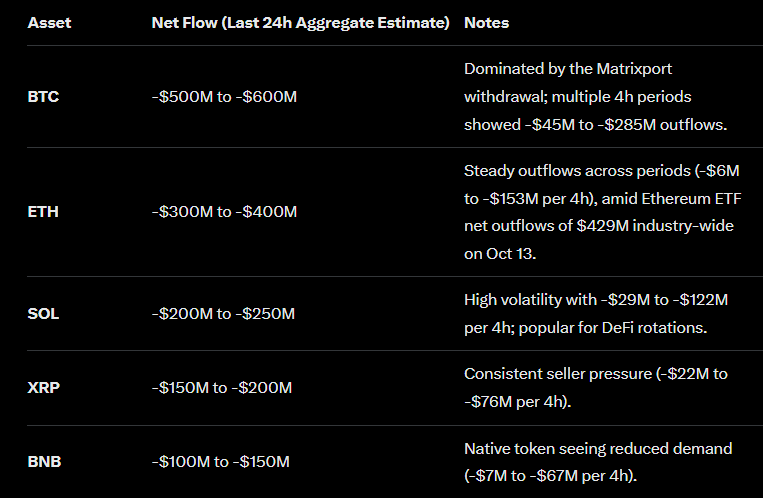
Task: Click SOL net flow -$200M to -$250M
Action: 223,313
